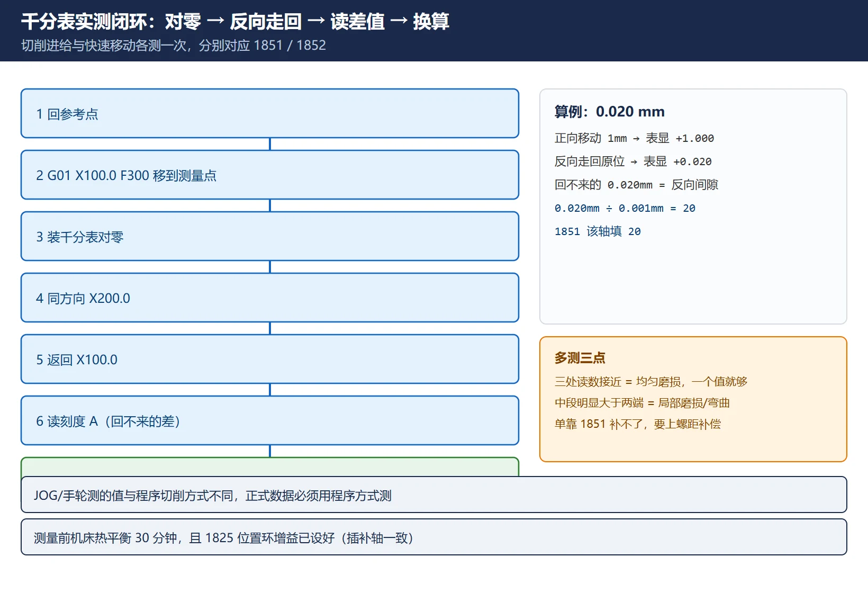Image resolution: width=868 pixels, height=593 pixels.
Task: Click the note starting "JOG/手轮测的值"
Action: coord(434,495)
